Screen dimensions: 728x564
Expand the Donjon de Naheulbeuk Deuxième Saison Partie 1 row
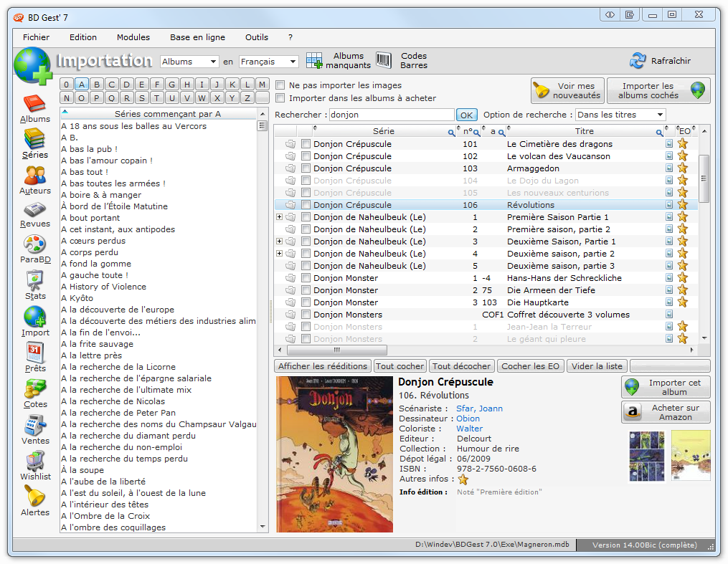(279, 242)
